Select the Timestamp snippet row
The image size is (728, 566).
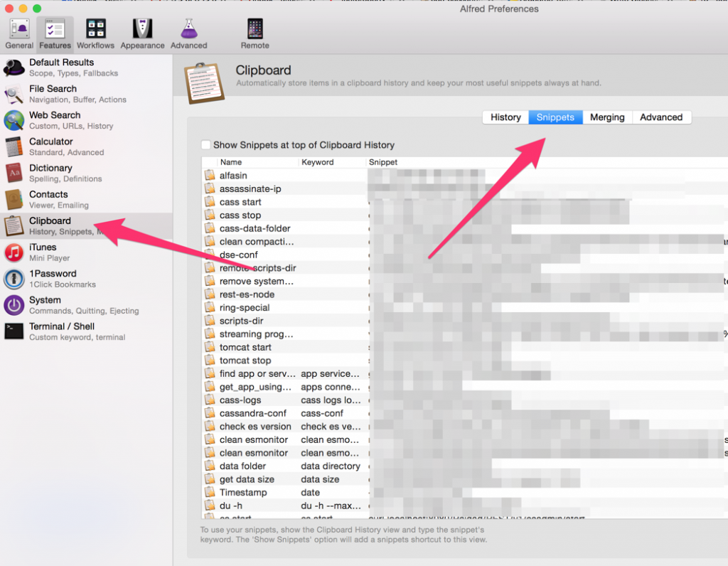click(243, 492)
